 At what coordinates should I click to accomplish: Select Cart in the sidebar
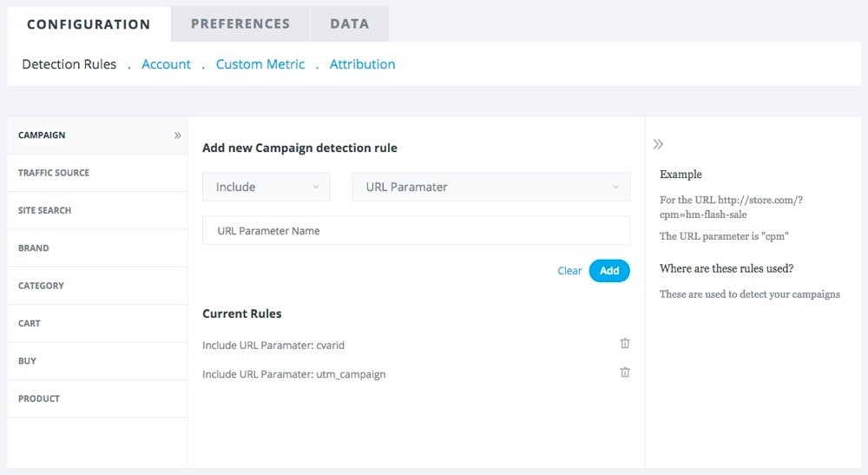pos(97,323)
